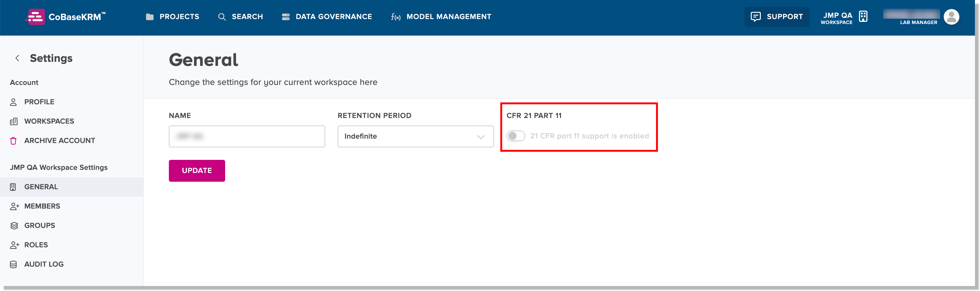Open the SEARCH menu item

[x=247, y=17]
